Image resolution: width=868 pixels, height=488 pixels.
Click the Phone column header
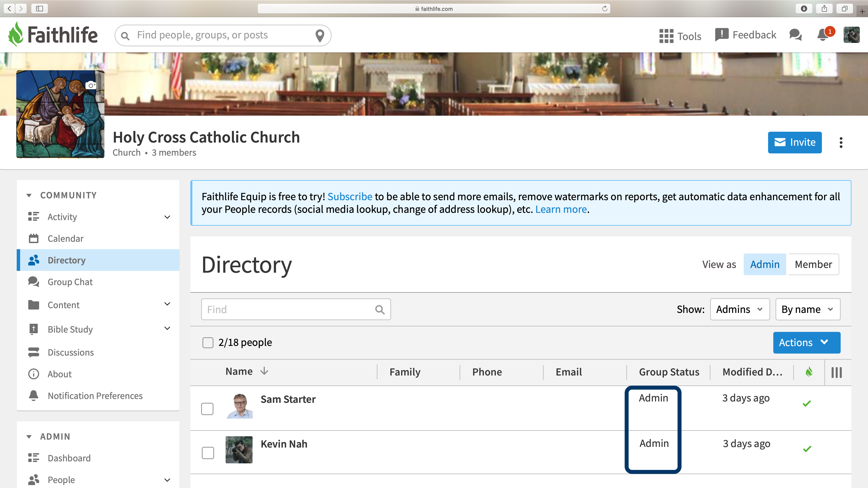pos(487,372)
